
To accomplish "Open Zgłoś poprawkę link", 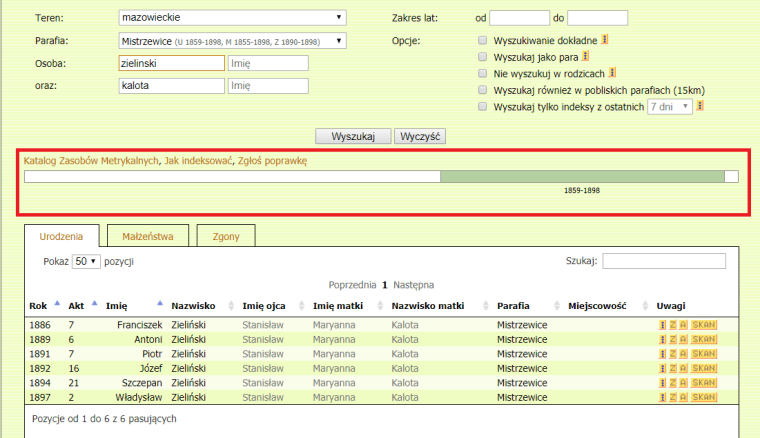I will coord(272,161).
